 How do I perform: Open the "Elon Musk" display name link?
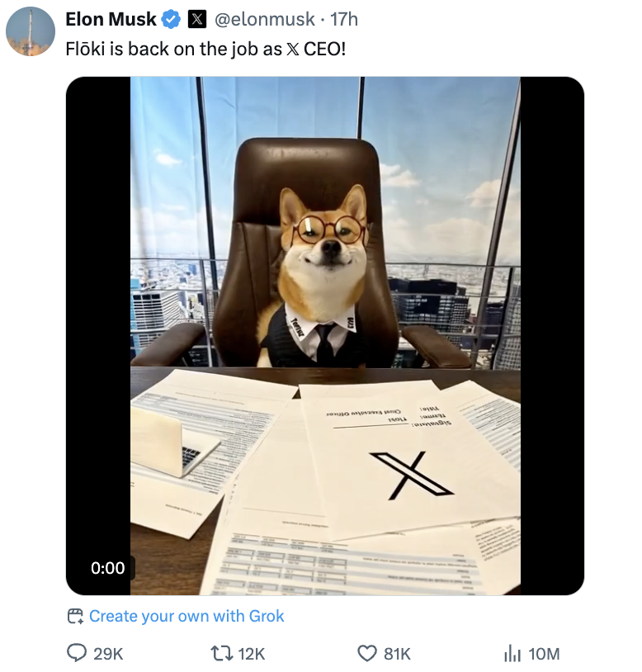pyautogui.click(x=111, y=19)
